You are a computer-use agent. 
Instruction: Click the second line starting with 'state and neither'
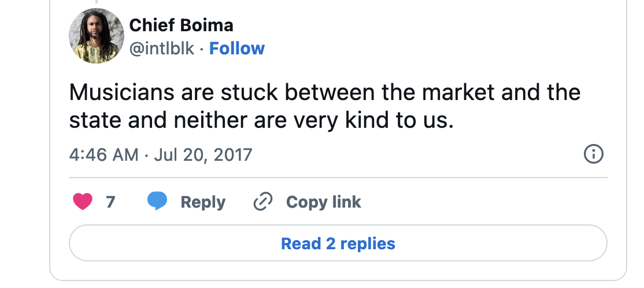pos(258,120)
